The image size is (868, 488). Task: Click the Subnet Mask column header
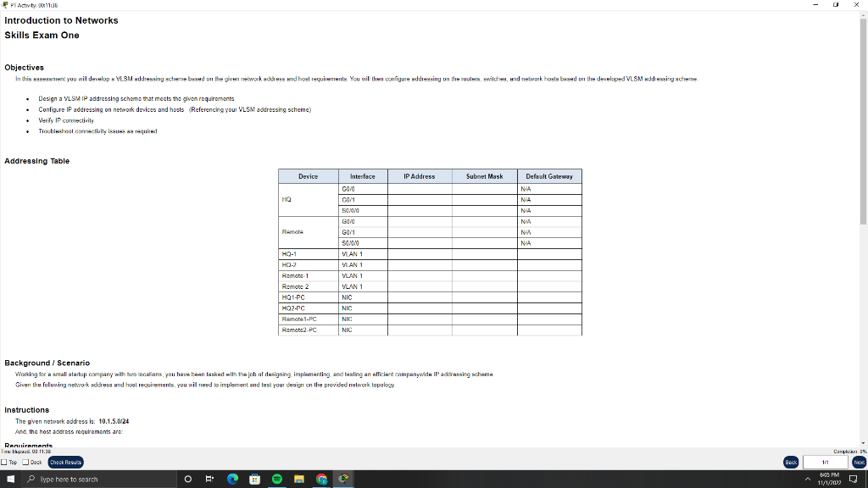click(x=485, y=176)
